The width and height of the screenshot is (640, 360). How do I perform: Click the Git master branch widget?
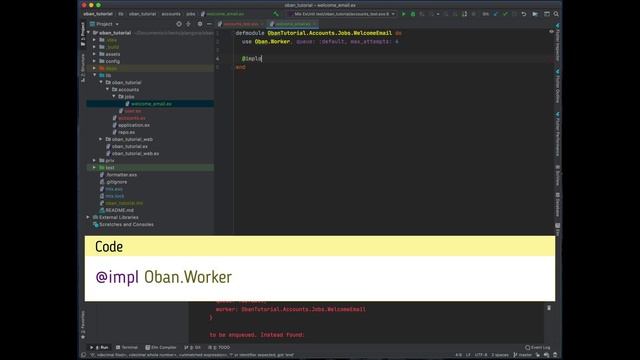click(x=522, y=355)
